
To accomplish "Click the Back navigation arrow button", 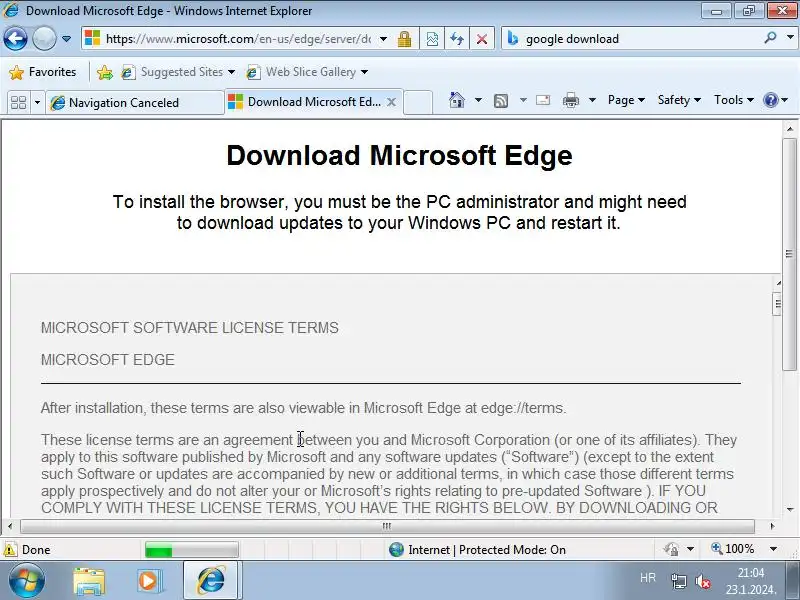I will (x=15, y=39).
